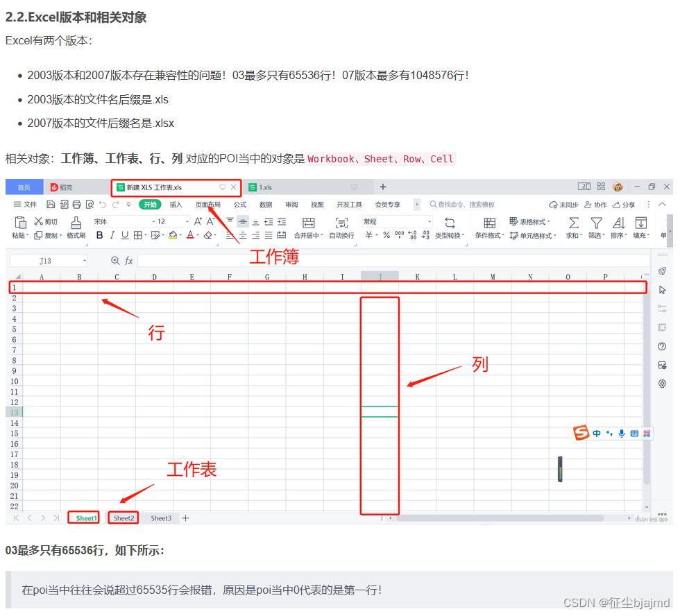Expand the font color dropdown arrow
680x616 pixels.
click(x=199, y=234)
